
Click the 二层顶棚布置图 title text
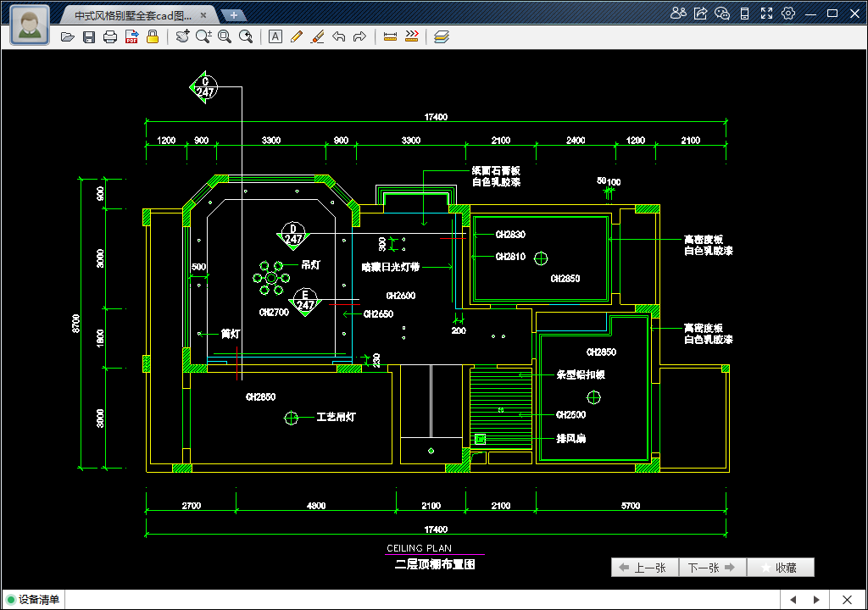point(435,564)
